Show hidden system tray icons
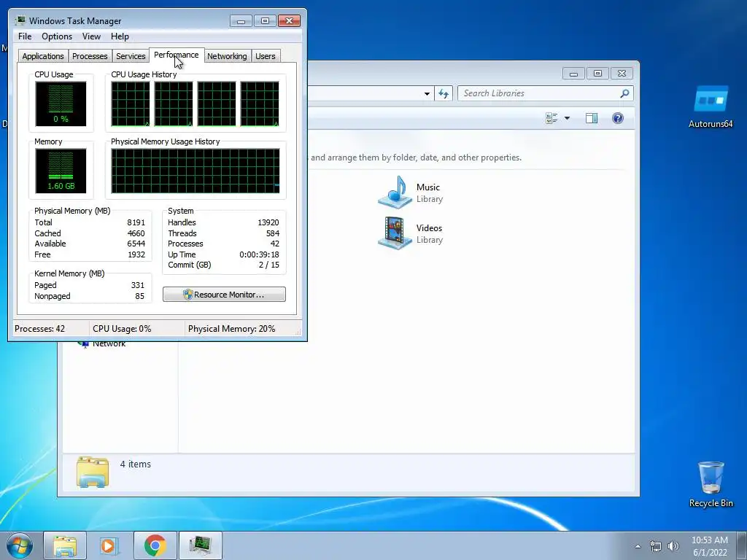Image resolution: width=747 pixels, height=560 pixels. click(638, 546)
